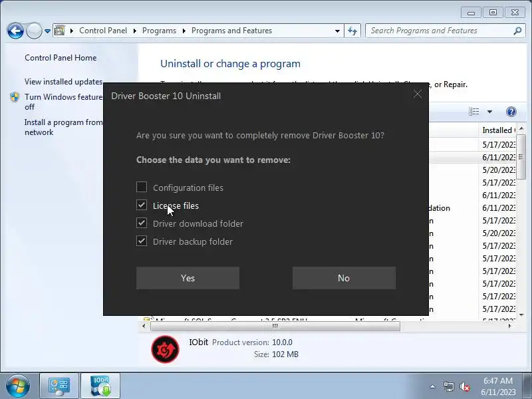The image size is (532, 399).
Task: Click the greyed forward navigation arrow
Action: pos(34,31)
